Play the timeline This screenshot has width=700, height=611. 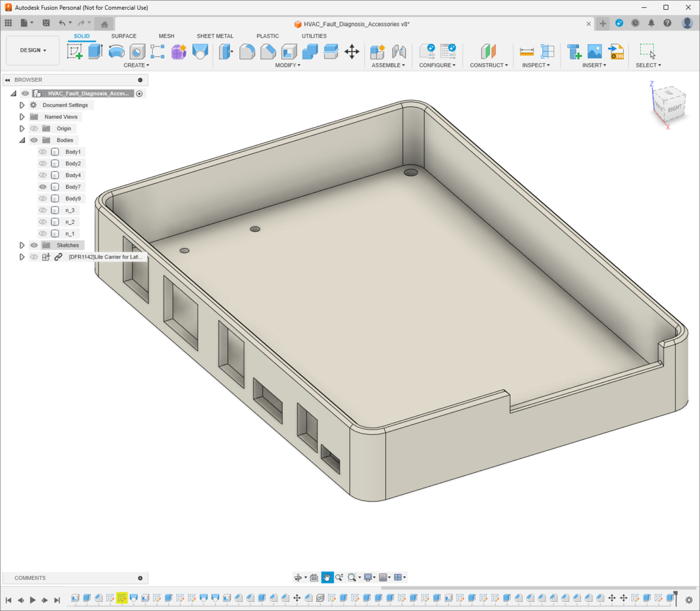pyautogui.click(x=32, y=600)
